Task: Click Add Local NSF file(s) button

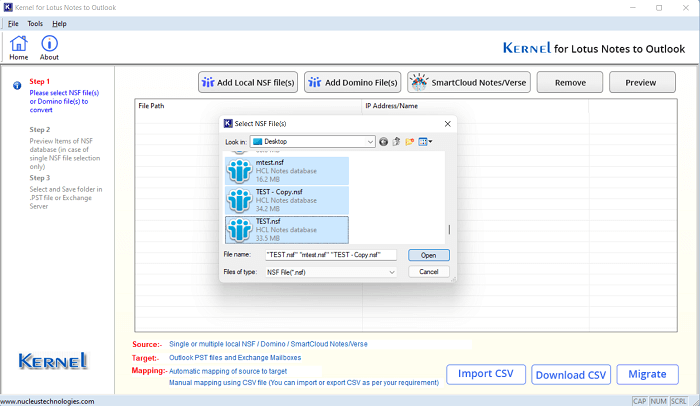Action: tap(248, 82)
